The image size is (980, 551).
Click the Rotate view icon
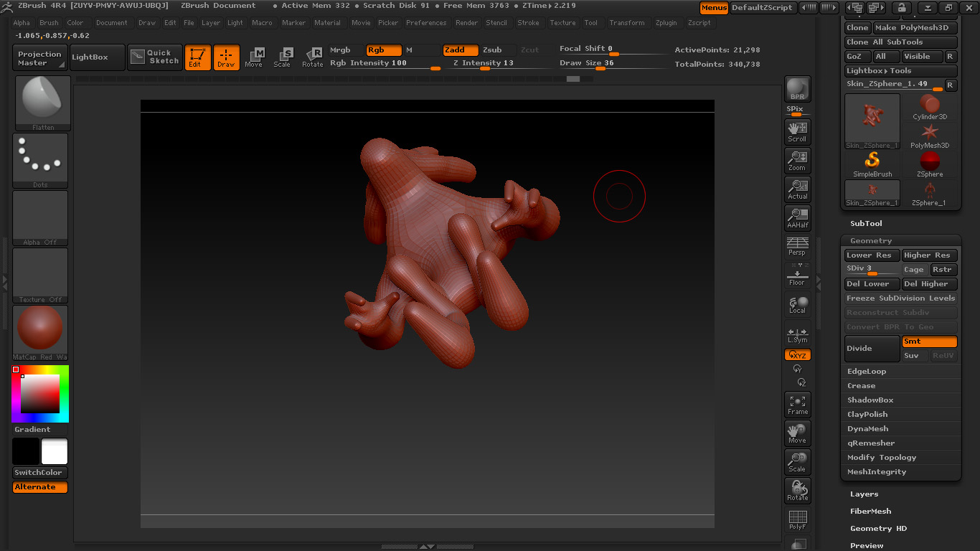pos(797,491)
